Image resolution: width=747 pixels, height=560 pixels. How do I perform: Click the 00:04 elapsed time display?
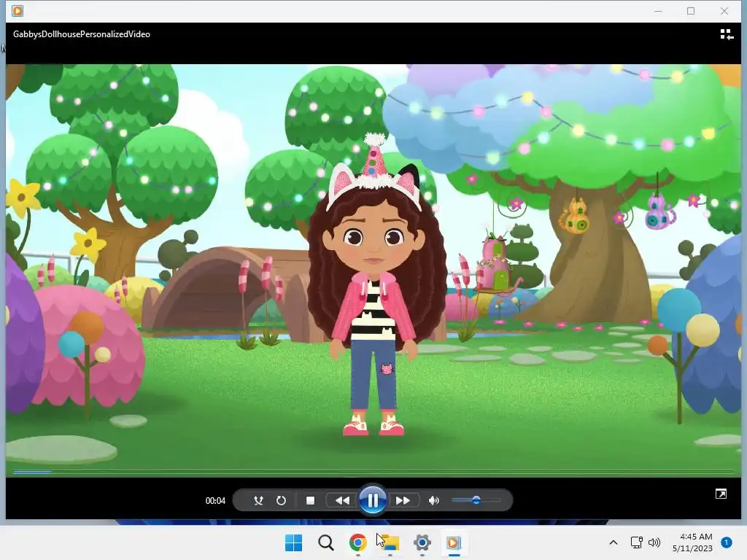tap(215, 500)
